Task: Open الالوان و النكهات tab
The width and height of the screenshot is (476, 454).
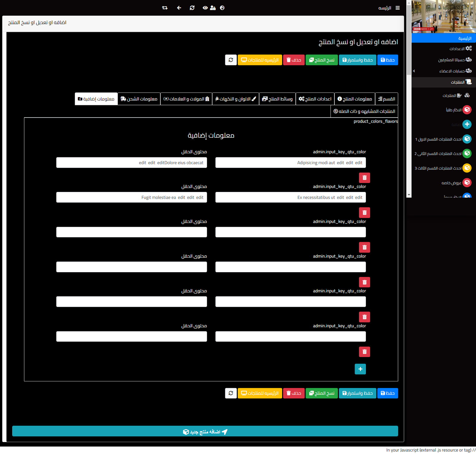Action: [235, 99]
